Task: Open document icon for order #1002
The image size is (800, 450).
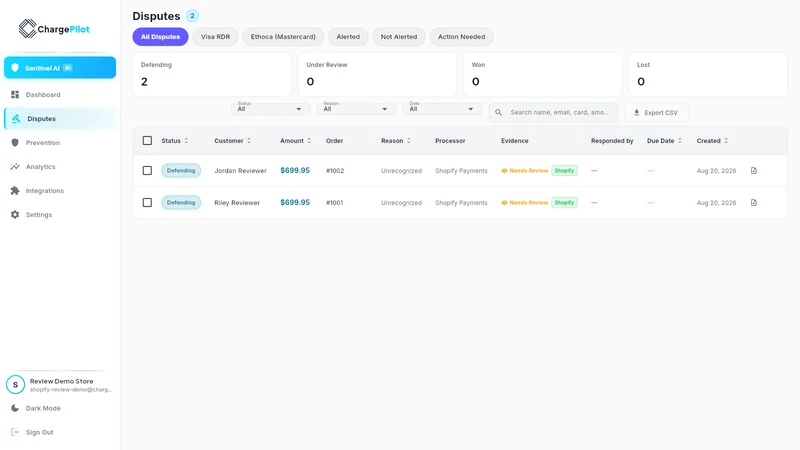Action: point(754,170)
